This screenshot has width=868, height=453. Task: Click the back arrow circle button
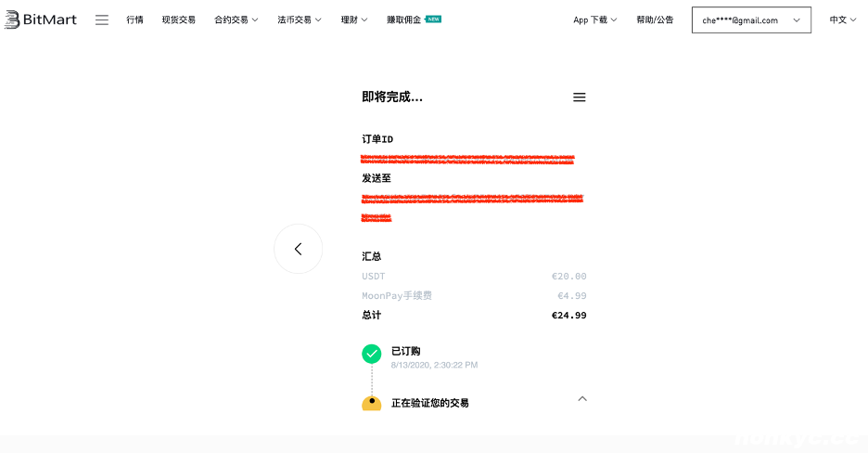(298, 249)
